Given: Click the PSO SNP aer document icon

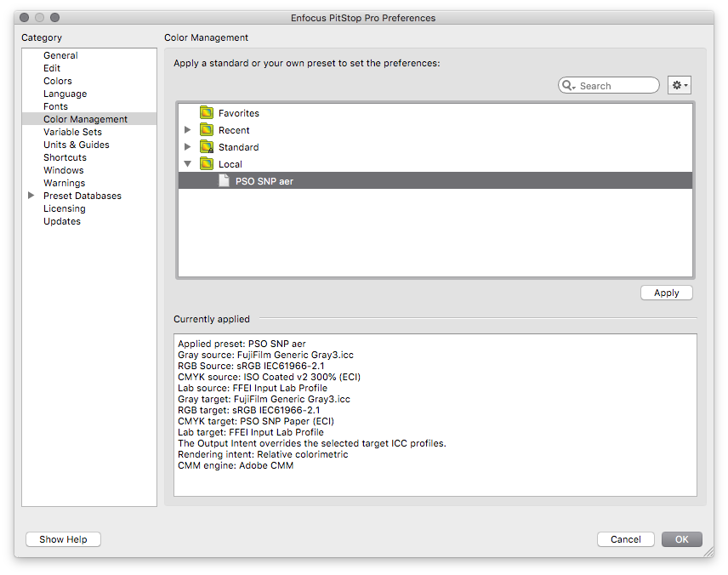Looking at the screenshot, I should (224, 180).
